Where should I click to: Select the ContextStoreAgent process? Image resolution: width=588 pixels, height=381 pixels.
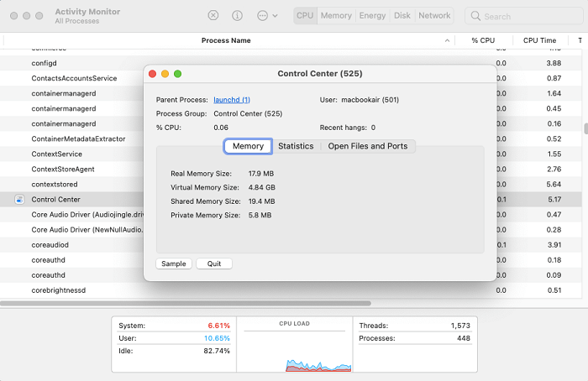point(63,170)
